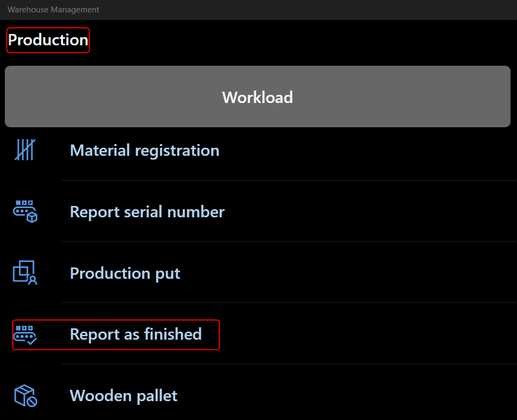The width and height of the screenshot is (517, 420).
Task: Click the Production page heading
Action: pos(48,40)
